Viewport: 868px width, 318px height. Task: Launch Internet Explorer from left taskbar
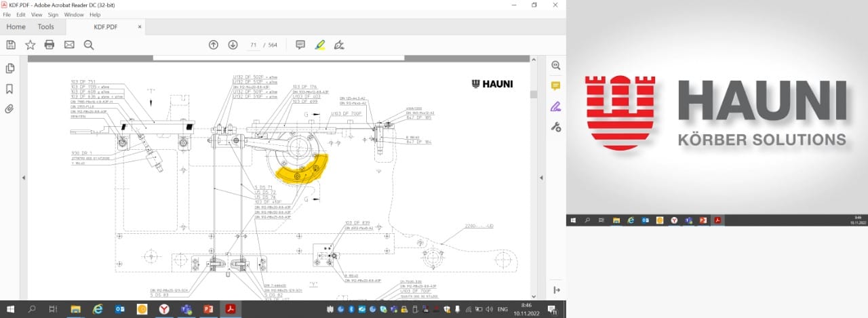98,309
